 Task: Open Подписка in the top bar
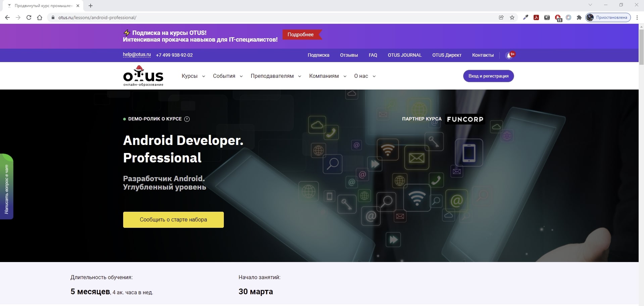pyautogui.click(x=318, y=55)
